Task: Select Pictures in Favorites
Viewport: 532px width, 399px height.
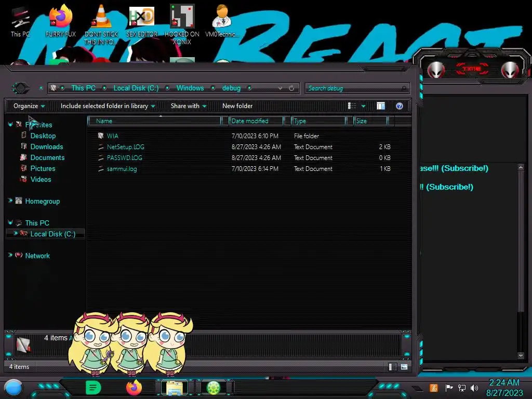Action: [43, 168]
